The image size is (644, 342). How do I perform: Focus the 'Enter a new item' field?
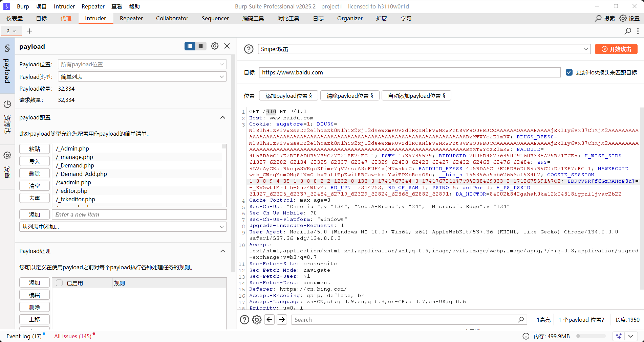coord(139,214)
